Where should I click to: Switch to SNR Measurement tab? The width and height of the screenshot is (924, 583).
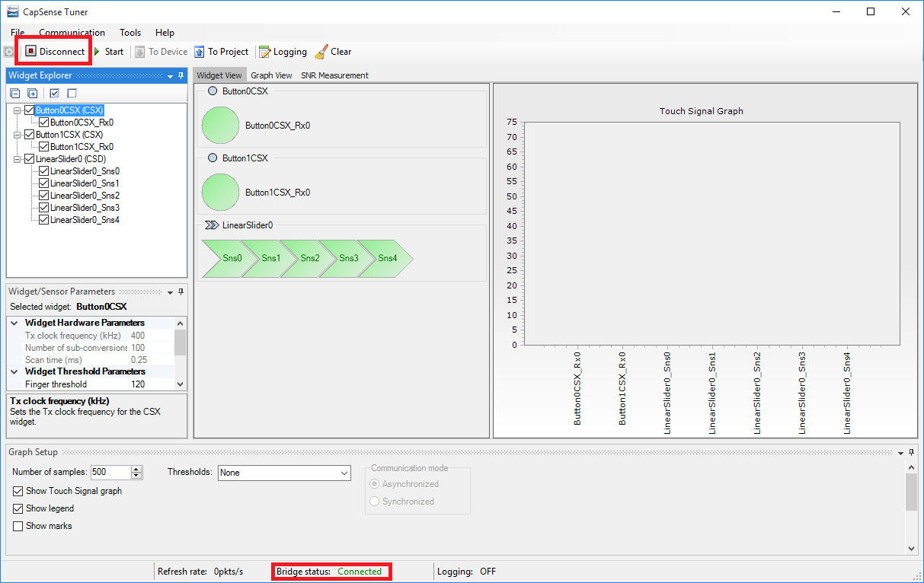[334, 75]
